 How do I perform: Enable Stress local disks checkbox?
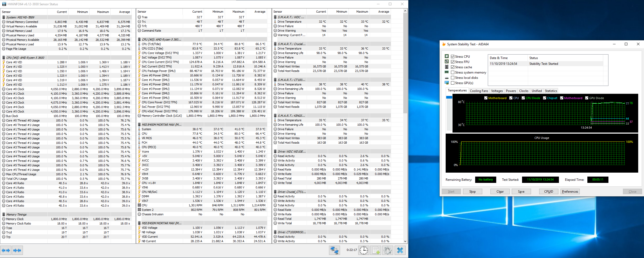click(x=453, y=77)
